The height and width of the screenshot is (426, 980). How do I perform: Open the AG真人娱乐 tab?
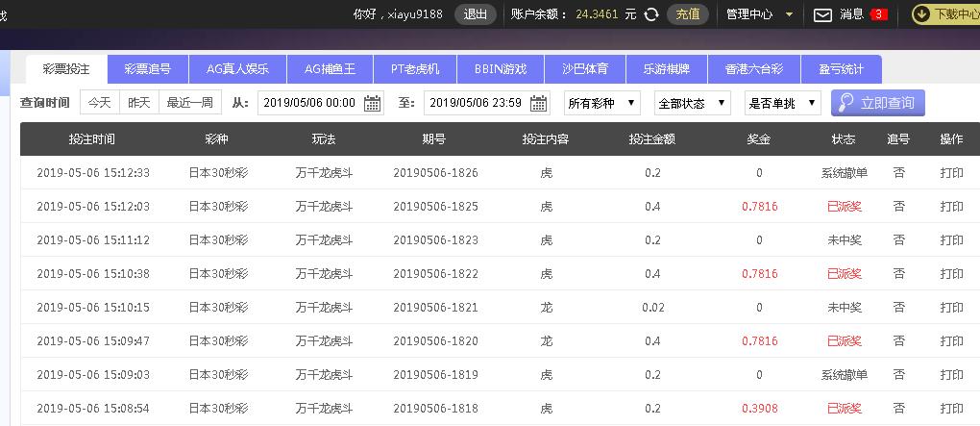237,69
